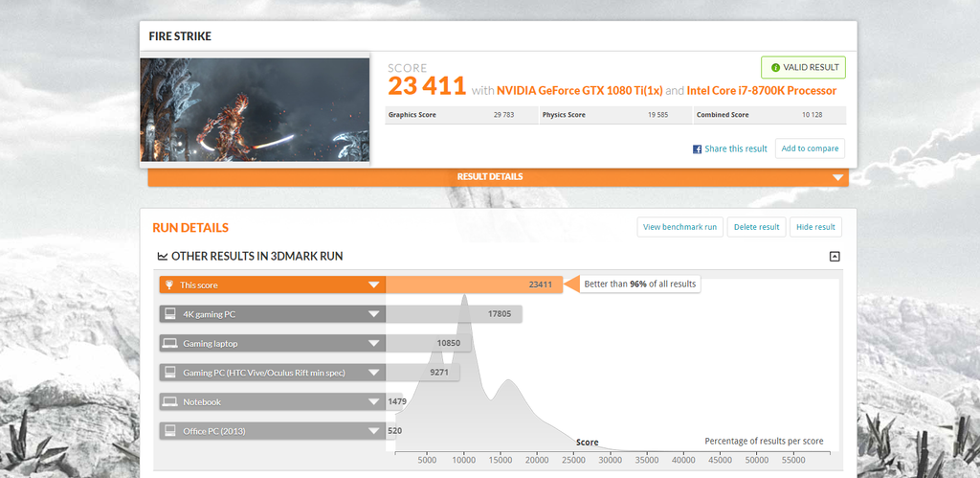
Task: Click the 17805 bar for 4K gaming PC
Action: [454, 314]
